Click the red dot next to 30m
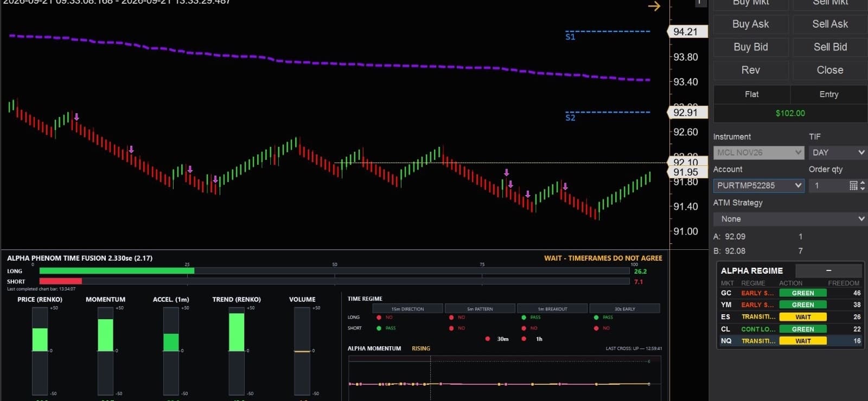The height and width of the screenshot is (401, 868). tap(488, 339)
